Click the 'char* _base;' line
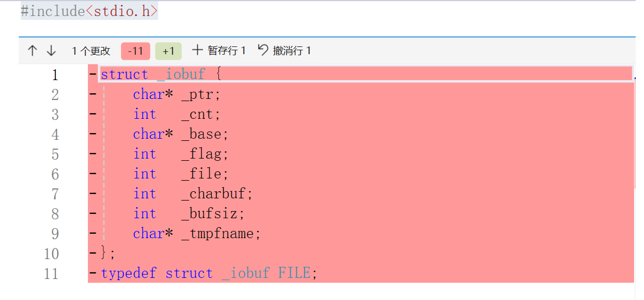644x300 pixels. 181,134
